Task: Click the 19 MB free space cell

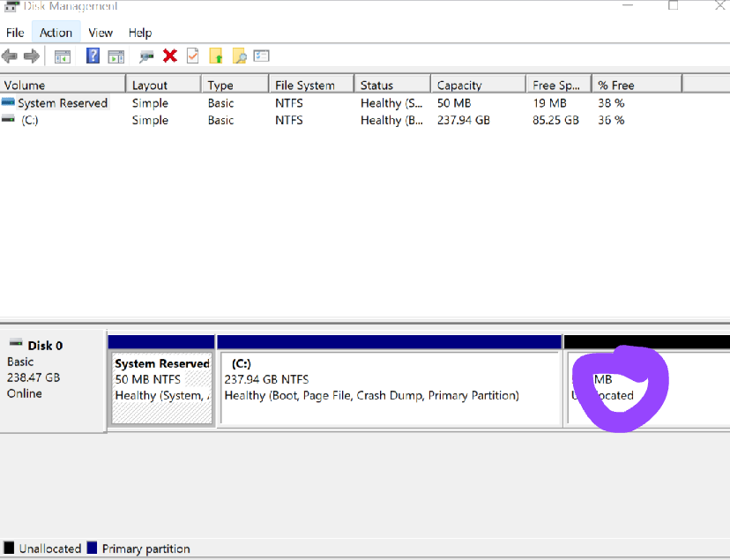Action: point(549,103)
